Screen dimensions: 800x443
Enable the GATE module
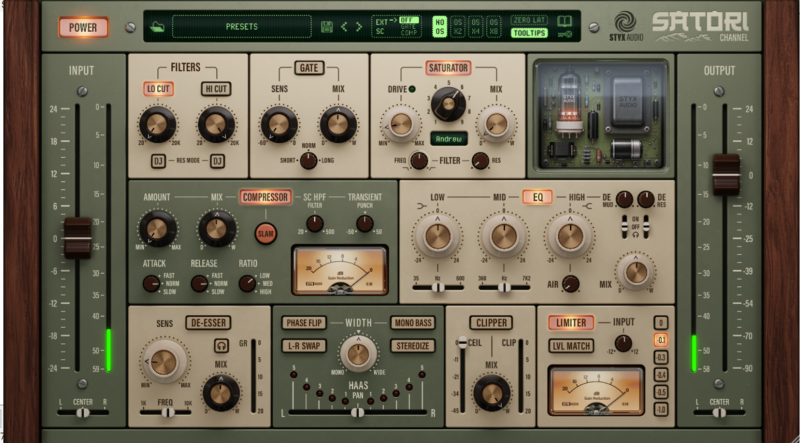click(309, 68)
